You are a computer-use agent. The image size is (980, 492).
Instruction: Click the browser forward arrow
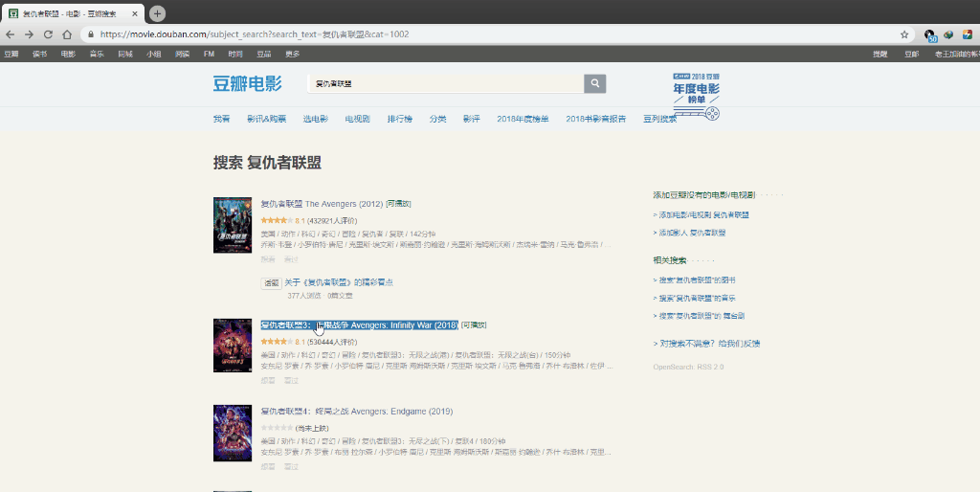click(29, 34)
